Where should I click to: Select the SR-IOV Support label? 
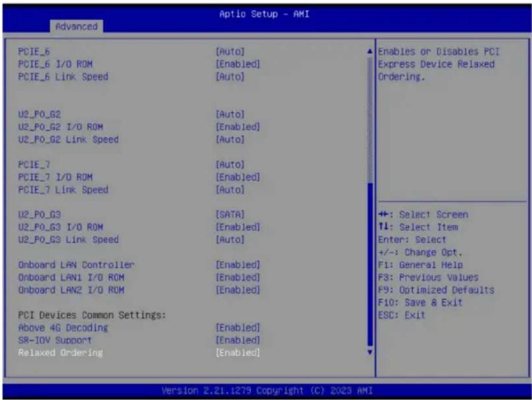[55, 340]
